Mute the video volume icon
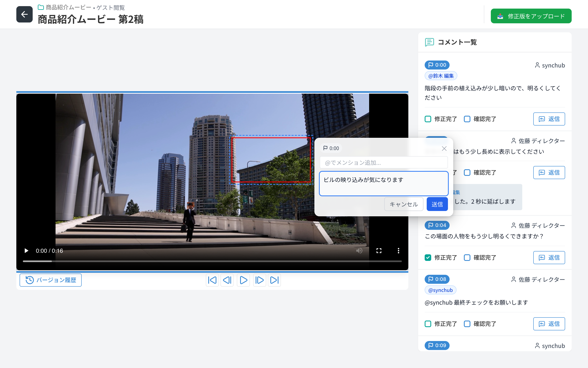This screenshot has width=588, height=368. coord(359,251)
